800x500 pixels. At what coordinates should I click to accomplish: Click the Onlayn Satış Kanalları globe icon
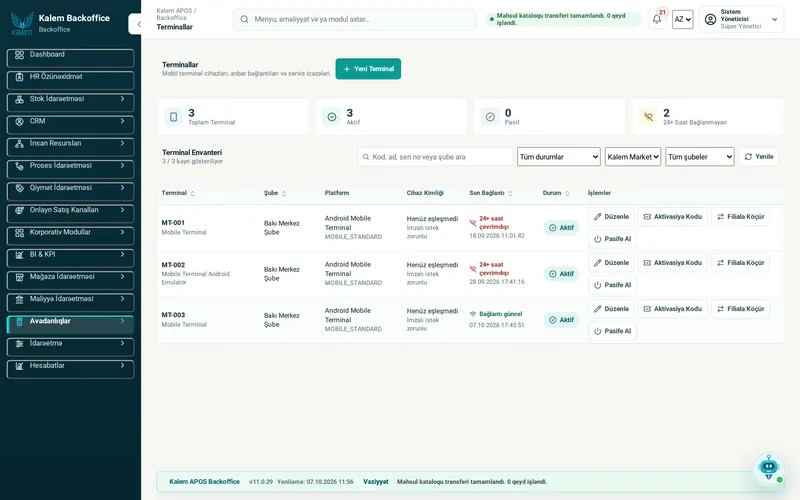pyautogui.click(x=19, y=210)
